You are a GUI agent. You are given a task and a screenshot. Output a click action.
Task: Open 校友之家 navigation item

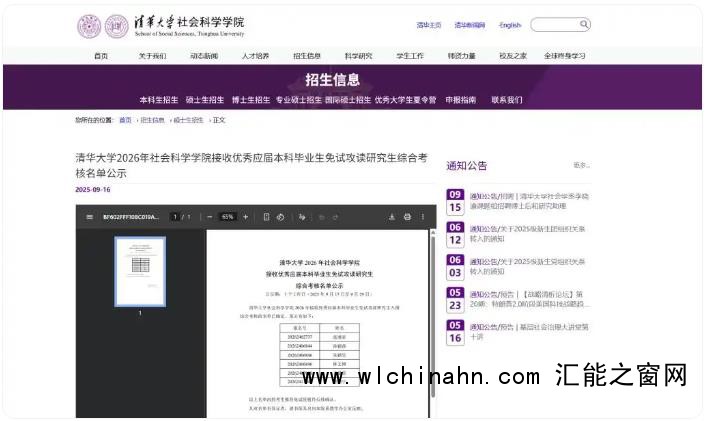(x=512, y=56)
